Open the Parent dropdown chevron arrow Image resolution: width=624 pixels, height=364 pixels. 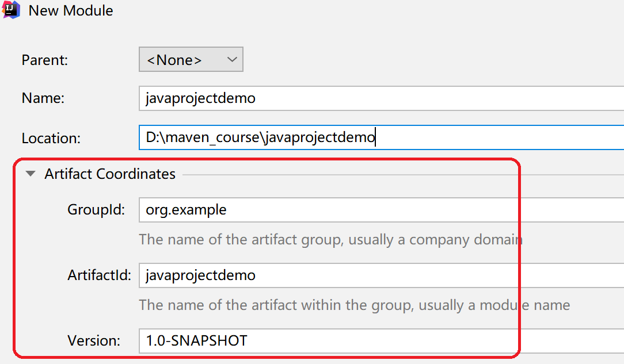232,60
